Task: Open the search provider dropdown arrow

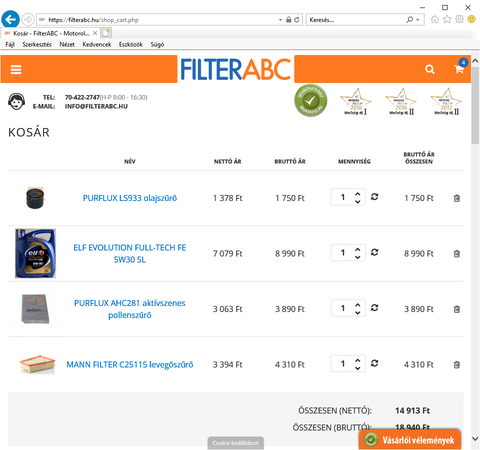Action: (x=418, y=20)
